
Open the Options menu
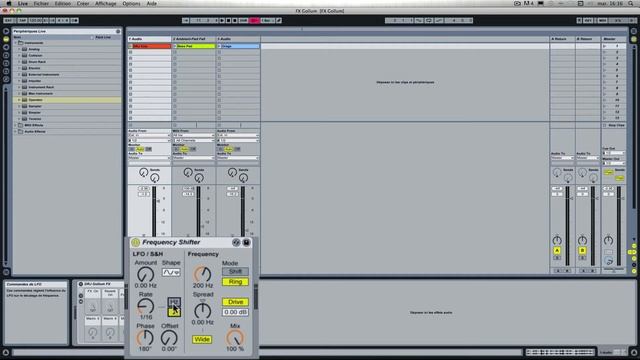point(131,3)
